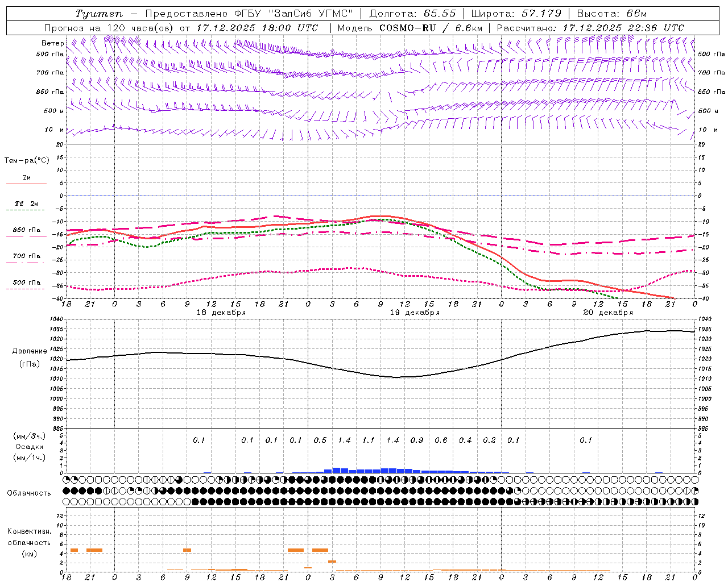Click the 1.1 precipitation value
The height and width of the screenshot is (582, 728).
(x=369, y=440)
